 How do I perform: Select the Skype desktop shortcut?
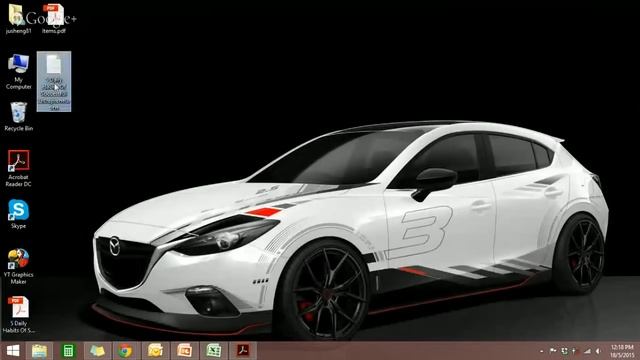18,214
